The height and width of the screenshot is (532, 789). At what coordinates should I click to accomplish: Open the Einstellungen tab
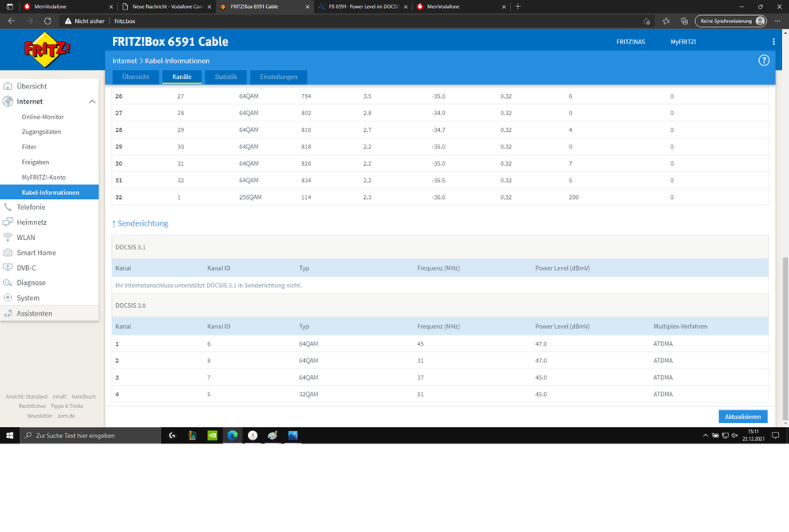click(278, 77)
